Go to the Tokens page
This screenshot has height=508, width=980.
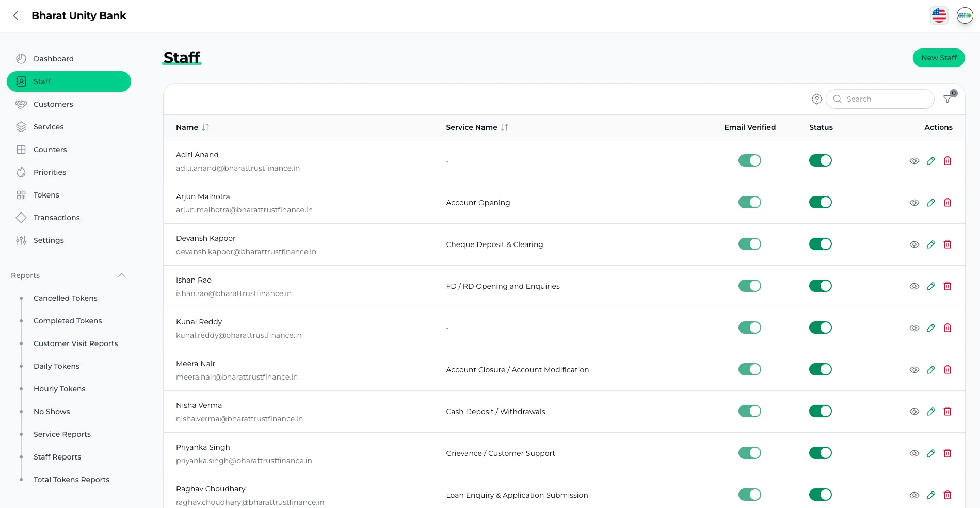[x=46, y=195]
